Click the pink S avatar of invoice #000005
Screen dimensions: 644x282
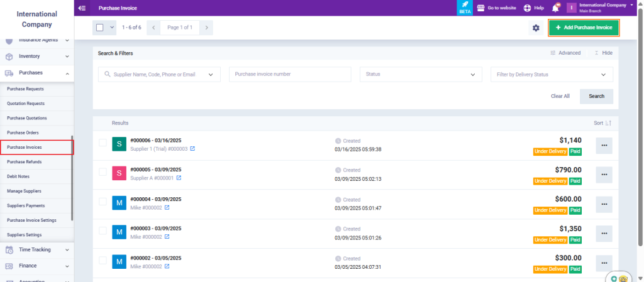pos(119,173)
